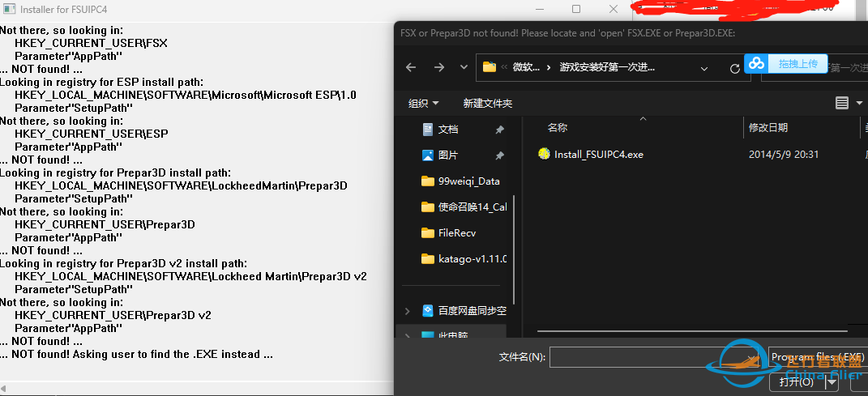Click the Installer for FSUIPC4 title icon

9,8
